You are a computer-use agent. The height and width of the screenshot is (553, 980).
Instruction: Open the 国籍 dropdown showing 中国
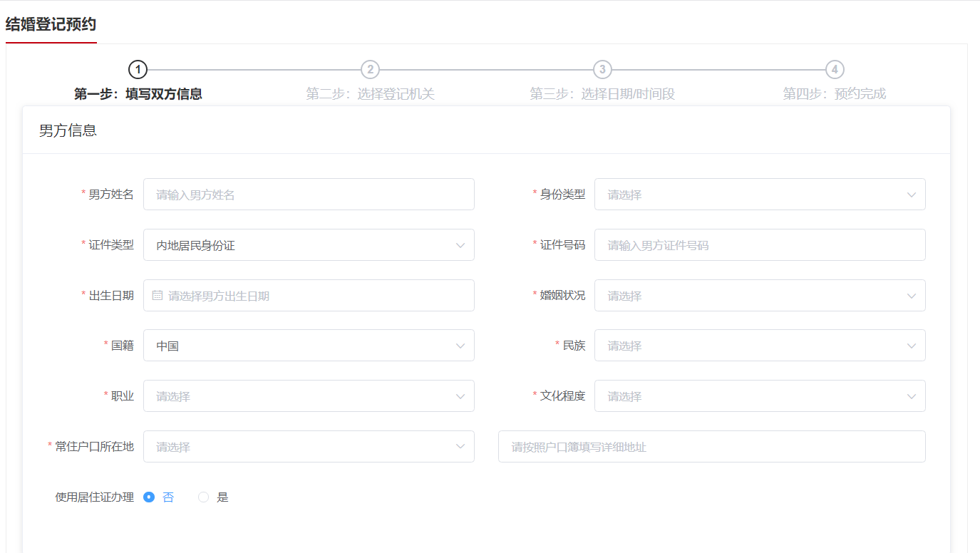(308, 346)
